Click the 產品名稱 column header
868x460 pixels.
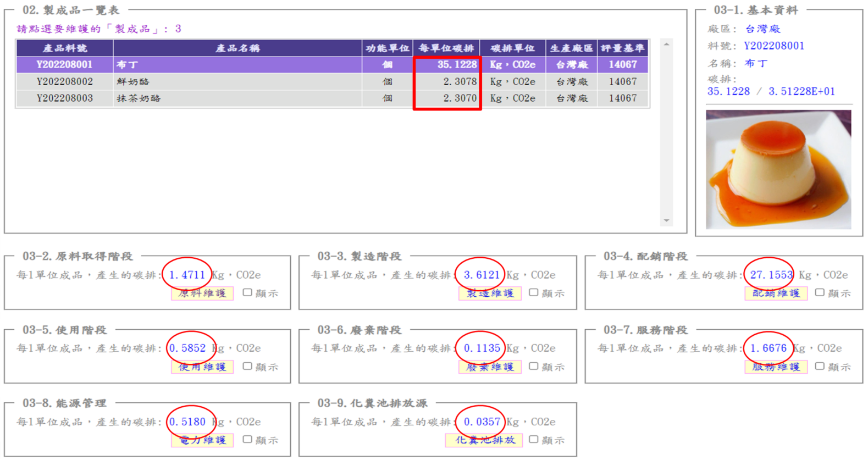pos(237,48)
